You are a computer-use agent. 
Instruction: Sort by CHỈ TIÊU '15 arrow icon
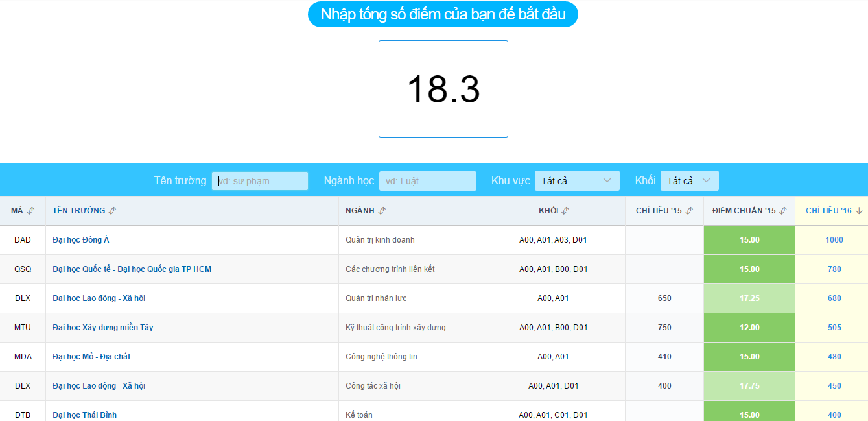[x=689, y=211]
